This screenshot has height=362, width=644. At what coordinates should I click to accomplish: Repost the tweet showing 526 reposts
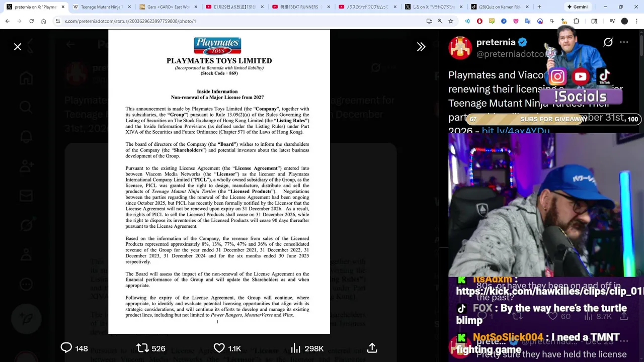(151, 348)
